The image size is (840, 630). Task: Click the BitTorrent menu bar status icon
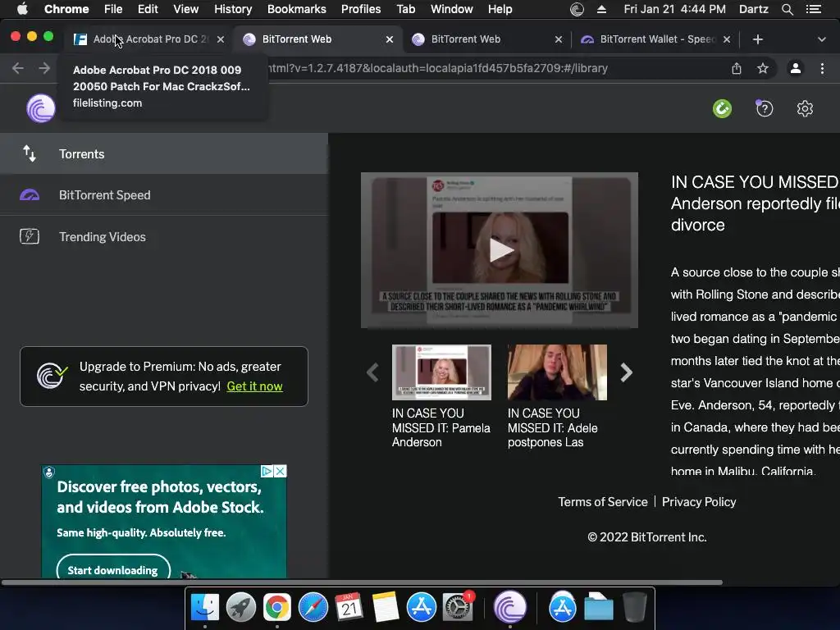point(577,9)
